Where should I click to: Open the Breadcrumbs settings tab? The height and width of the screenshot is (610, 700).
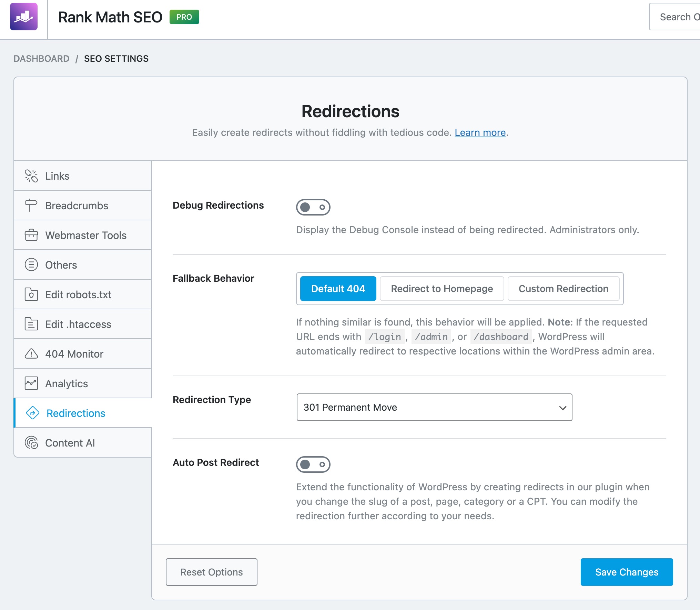83,206
